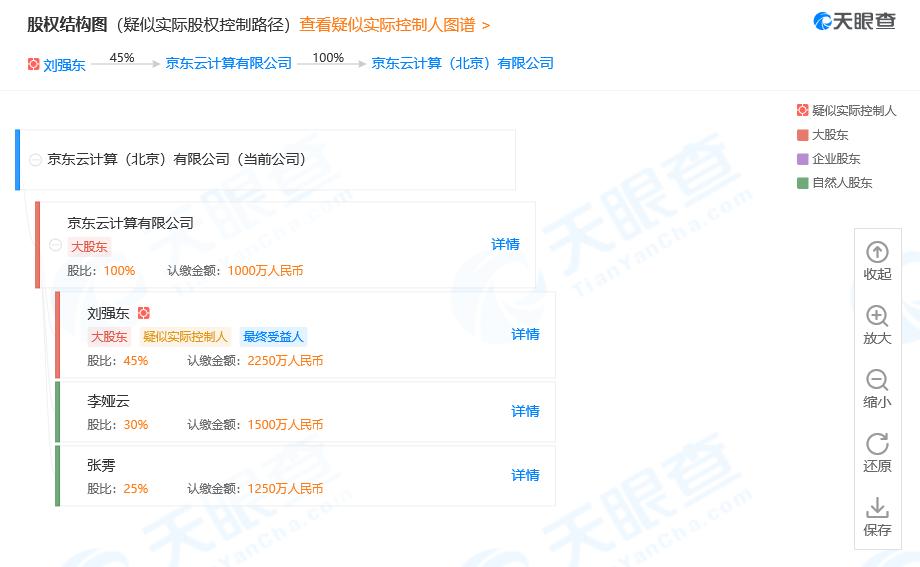Click the 京东云计算（北京）有限公司（当前公司） title

click(176, 159)
